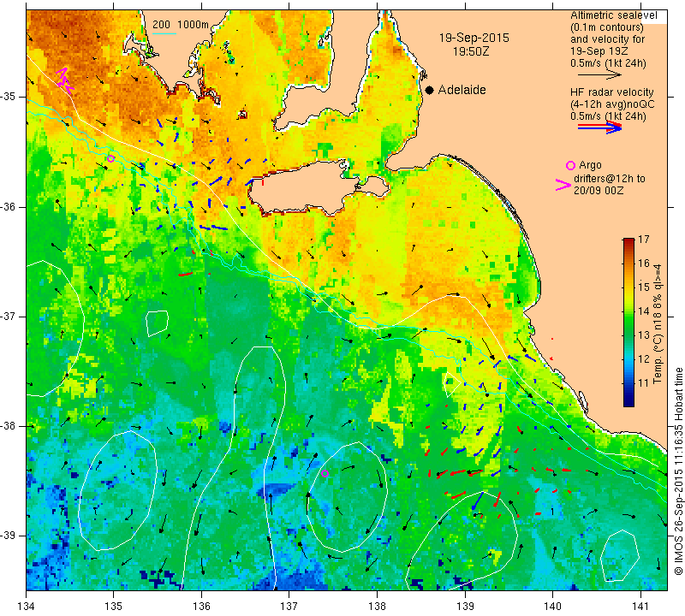Click the Altimetric sealevel legend title
685x616 pixels.
[613, 15]
